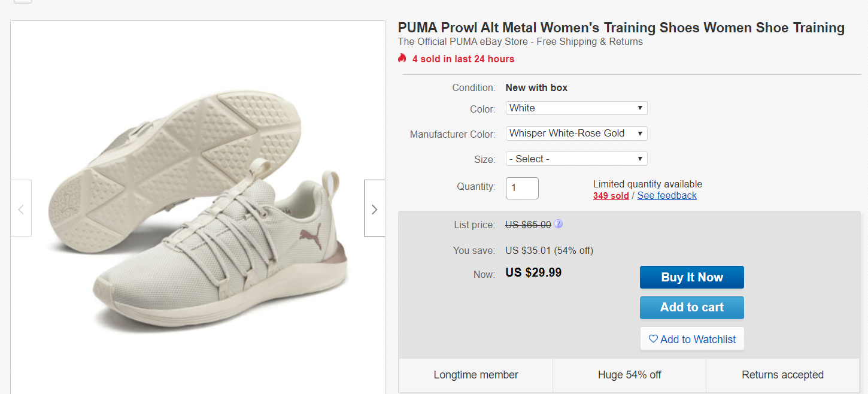Click the Official PUMA eBay Store subtitle

pyautogui.click(x=520, y=42)
